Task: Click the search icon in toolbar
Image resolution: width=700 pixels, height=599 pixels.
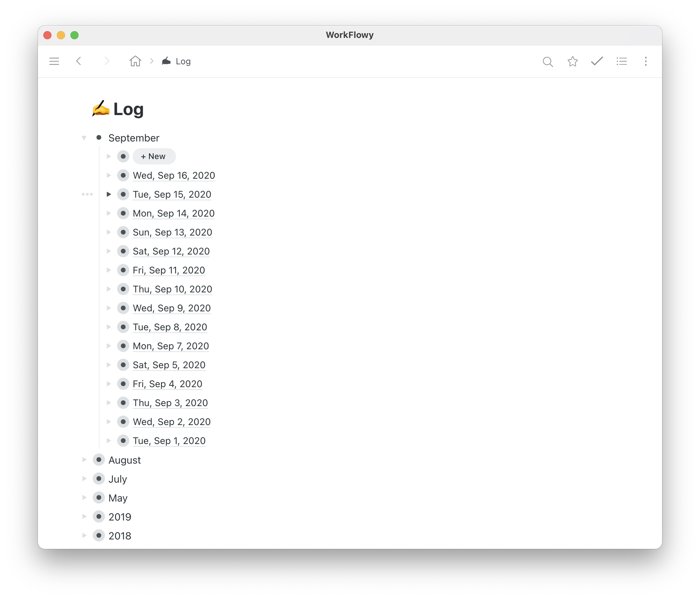Action: (x=547, y=62)
